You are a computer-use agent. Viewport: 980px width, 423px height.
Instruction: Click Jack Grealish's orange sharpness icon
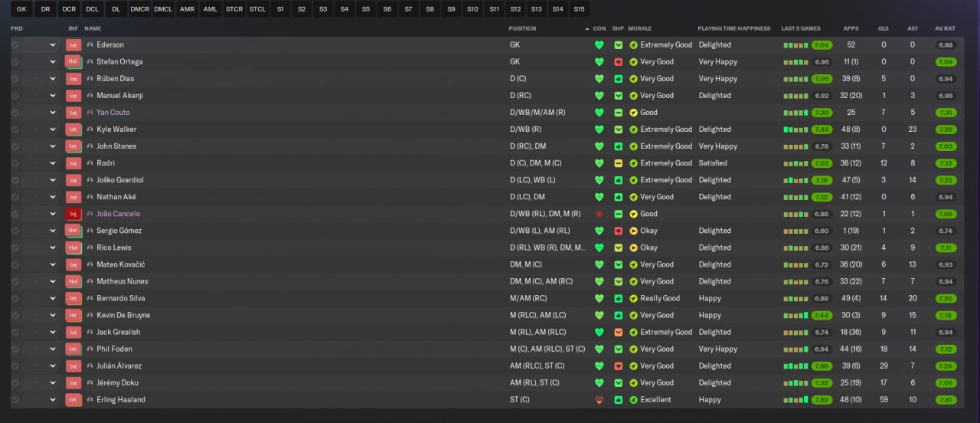618,333
